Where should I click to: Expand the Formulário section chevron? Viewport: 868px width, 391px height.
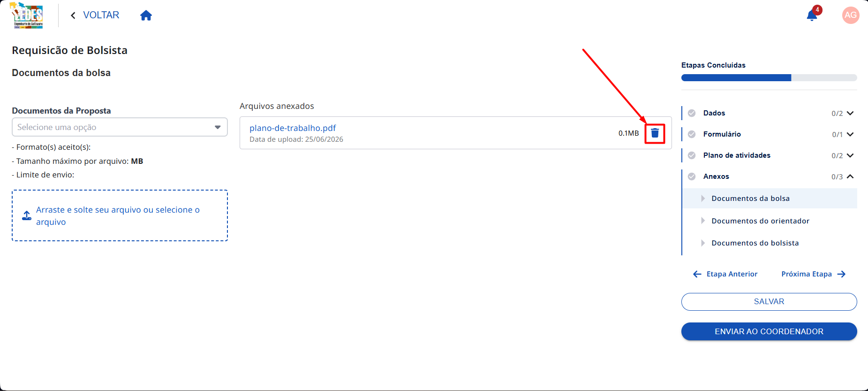click(x=850, y=134)
